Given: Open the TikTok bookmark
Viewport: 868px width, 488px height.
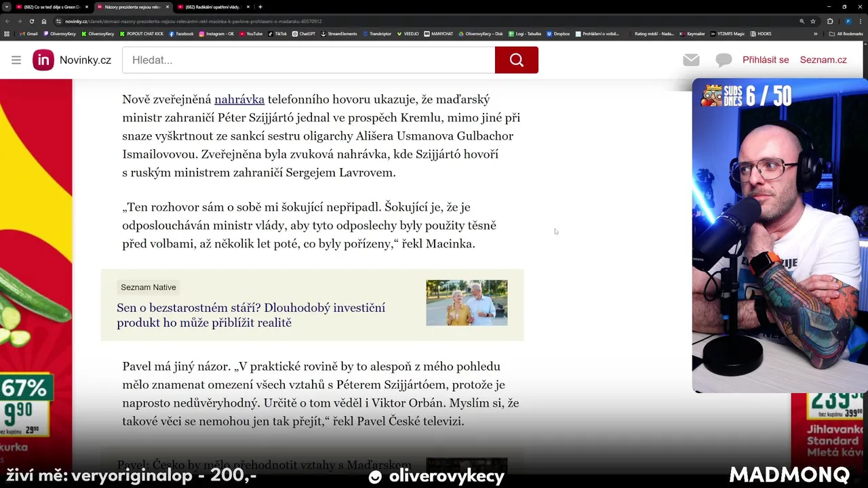Looking at the screenshot, I should point(277,34).
